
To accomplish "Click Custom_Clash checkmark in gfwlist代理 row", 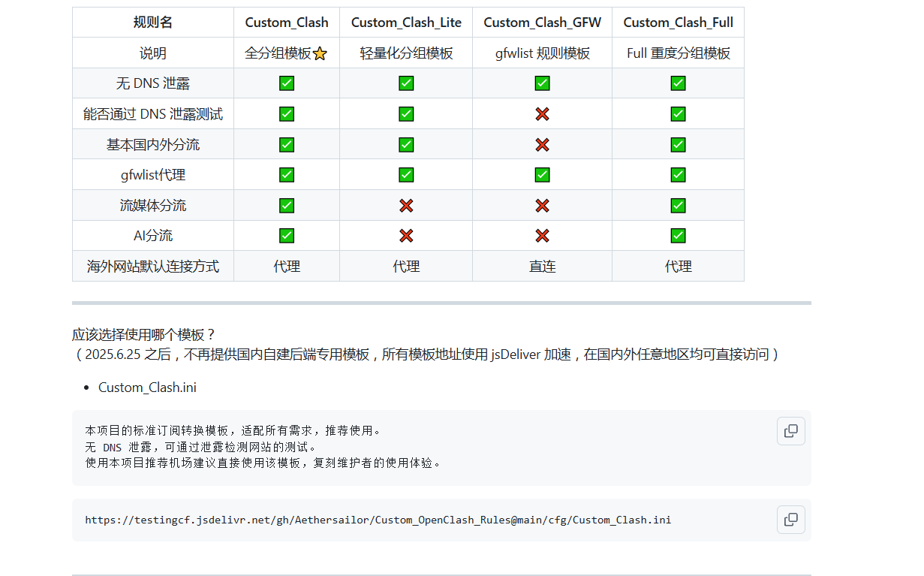I will [287, 175].
